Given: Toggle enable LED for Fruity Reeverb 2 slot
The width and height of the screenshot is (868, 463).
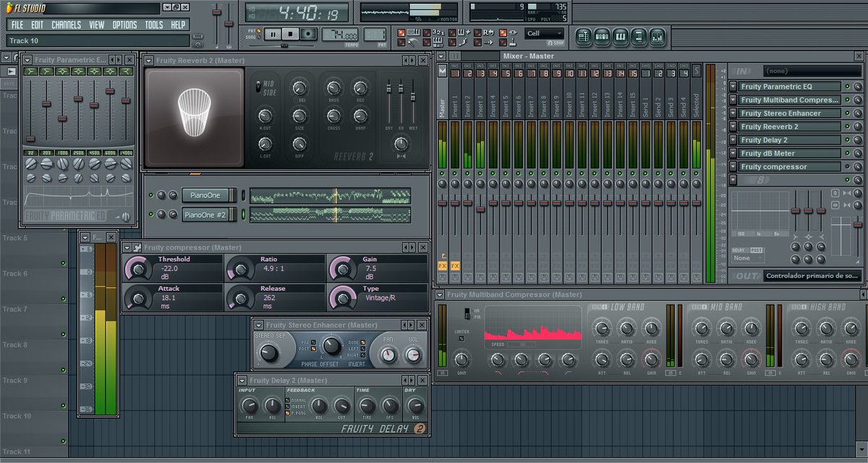Looking at the screenshot, I should (x=847, y=127).
